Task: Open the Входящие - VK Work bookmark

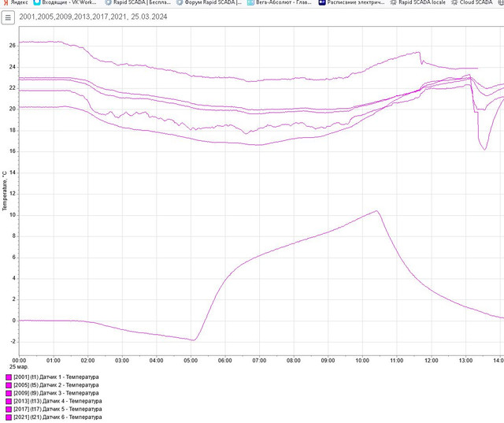Action: point(65,2)
